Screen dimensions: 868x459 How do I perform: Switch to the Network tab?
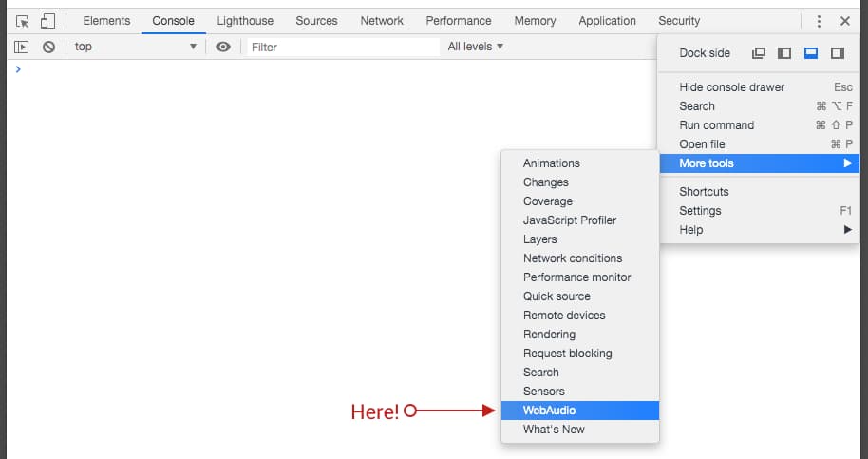[382, 21]
